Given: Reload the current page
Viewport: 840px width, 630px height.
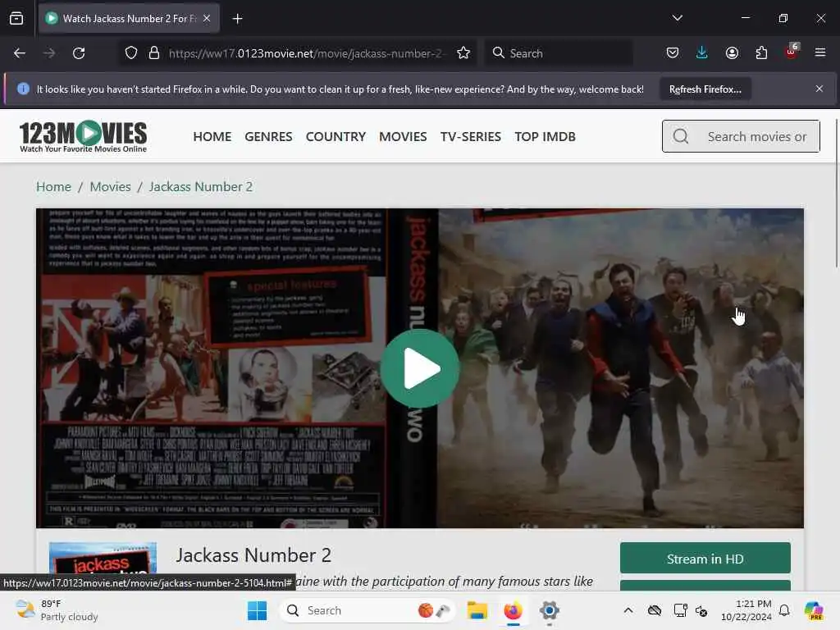Looking at the screenshot, I should coord(79,53).
